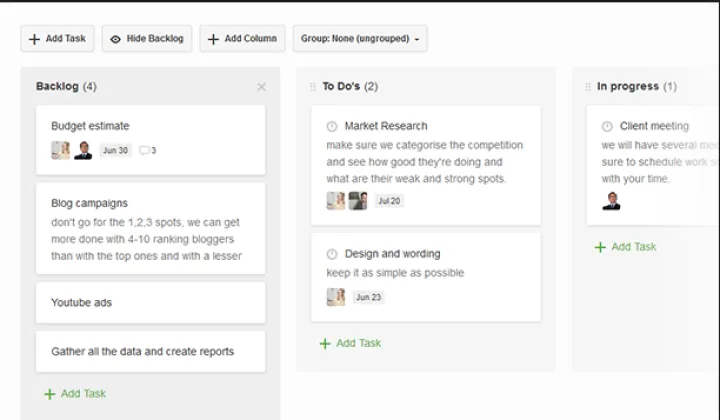Click the Jul 20 due date tag

click(389, 201)
